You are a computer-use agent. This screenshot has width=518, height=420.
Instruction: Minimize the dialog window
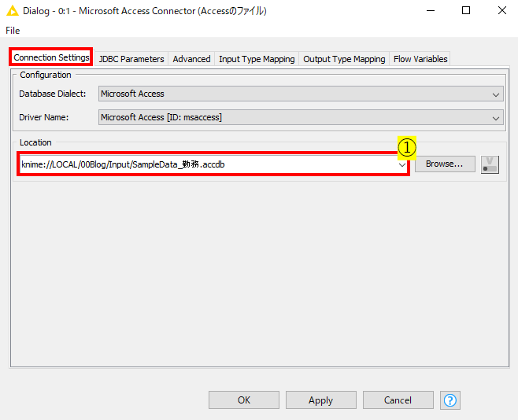click(431, 10)
